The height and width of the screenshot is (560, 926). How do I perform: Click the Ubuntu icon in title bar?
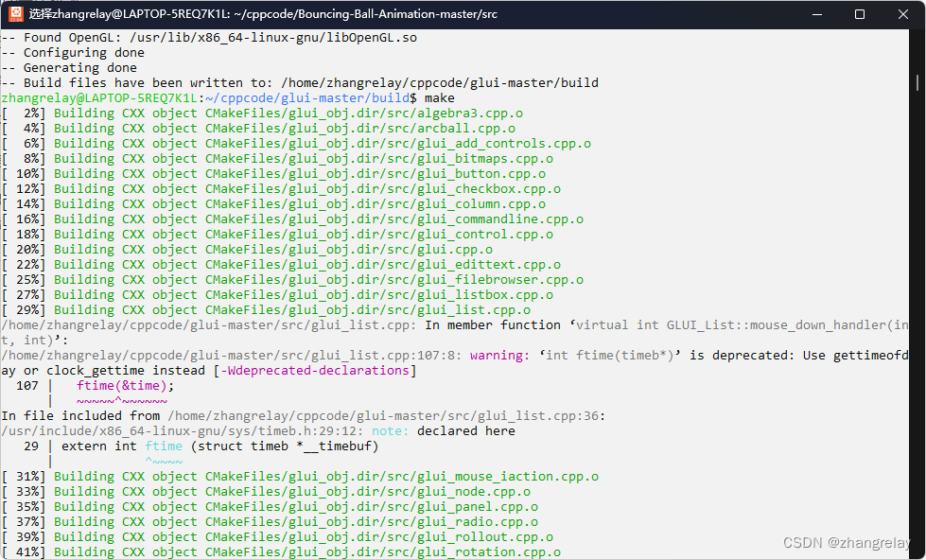[x=16, y=13]
